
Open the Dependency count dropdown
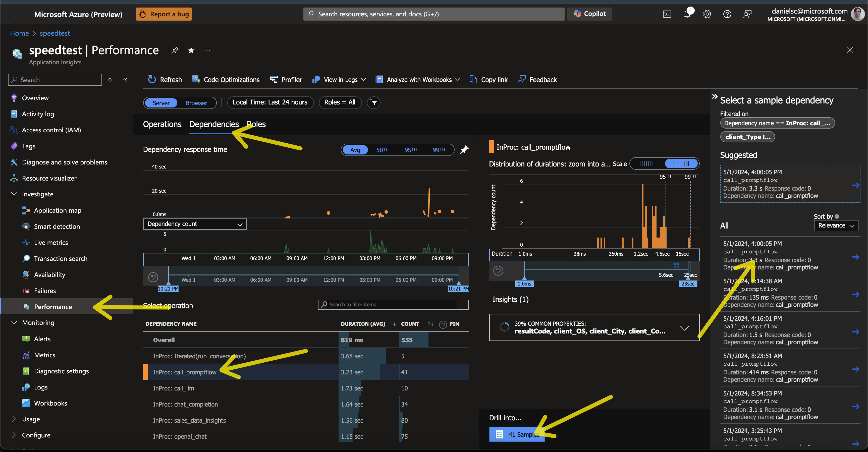[x=194, y=224]
